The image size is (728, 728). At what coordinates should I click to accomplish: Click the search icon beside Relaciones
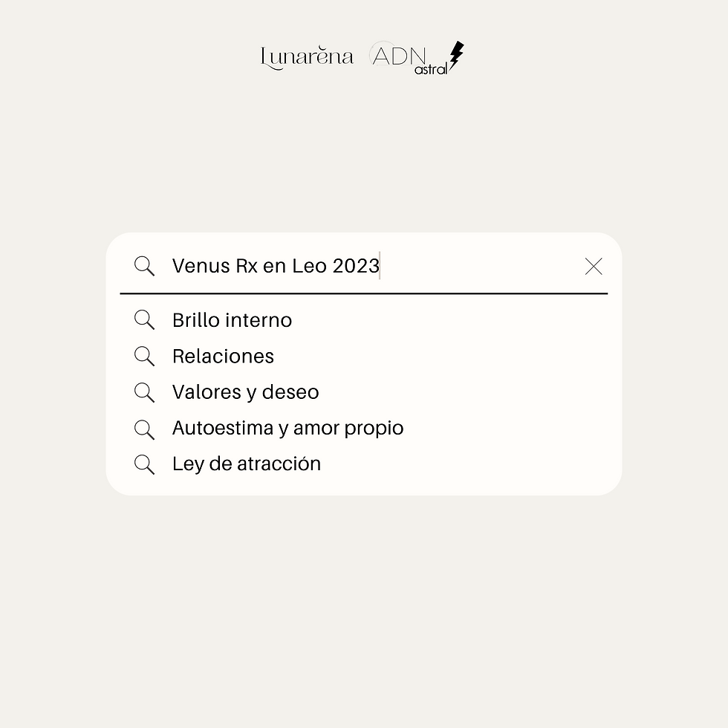pyautogui.click(x=144, y=357)
